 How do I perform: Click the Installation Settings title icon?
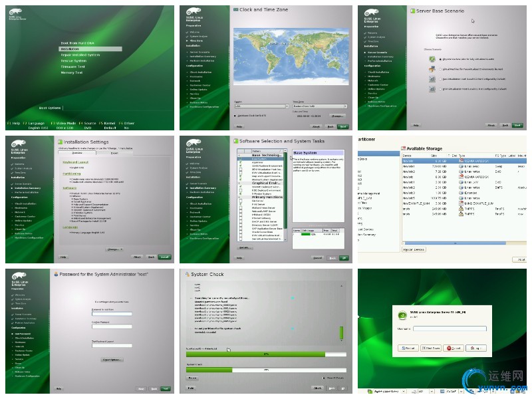click(60, 142)
